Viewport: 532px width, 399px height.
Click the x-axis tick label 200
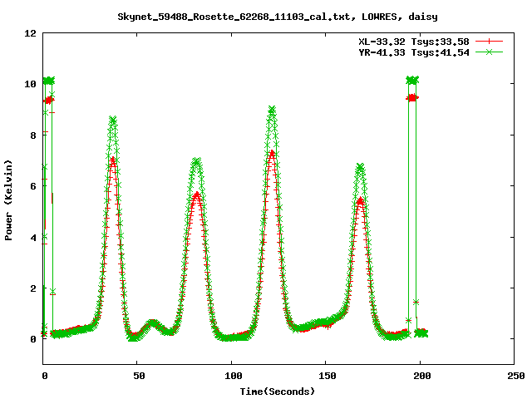[421, 376]
